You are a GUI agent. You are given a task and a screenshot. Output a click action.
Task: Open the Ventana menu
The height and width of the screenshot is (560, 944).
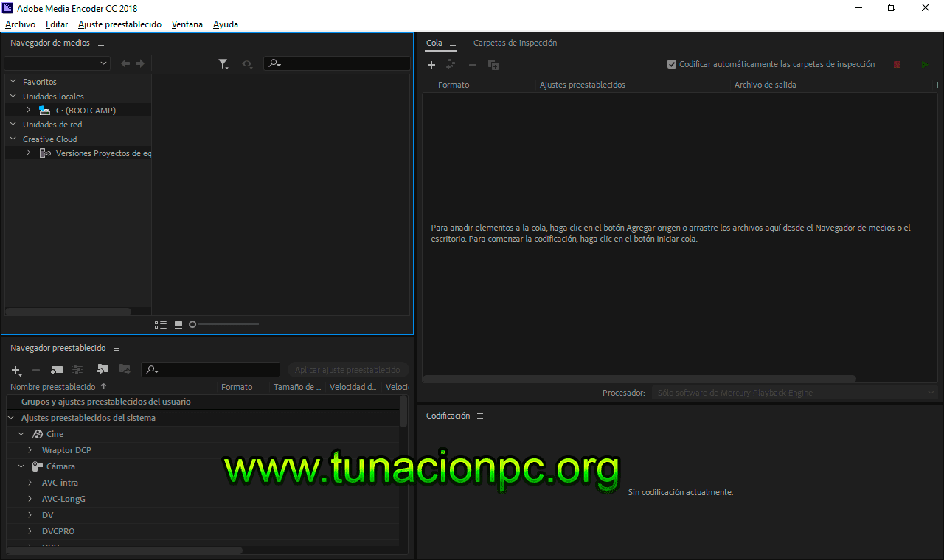pos(187,24)
